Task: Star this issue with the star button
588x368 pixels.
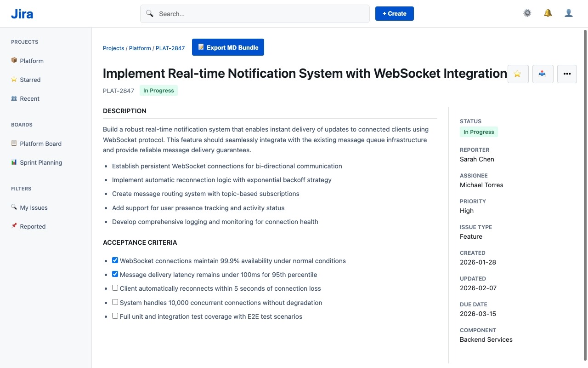Action: point(518,74)
